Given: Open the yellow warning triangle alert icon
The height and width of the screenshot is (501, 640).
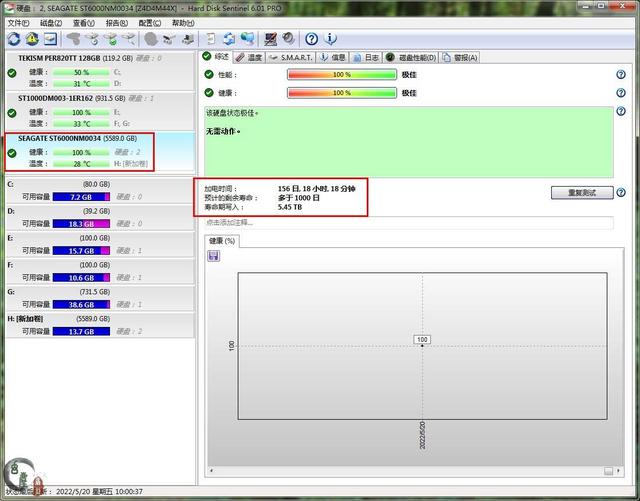Looking at the screenshot, I should point(32,39).
